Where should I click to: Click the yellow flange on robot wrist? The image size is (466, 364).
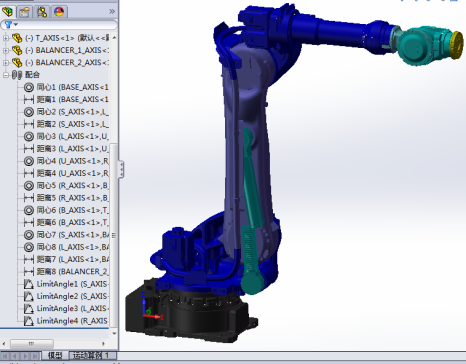456,45
